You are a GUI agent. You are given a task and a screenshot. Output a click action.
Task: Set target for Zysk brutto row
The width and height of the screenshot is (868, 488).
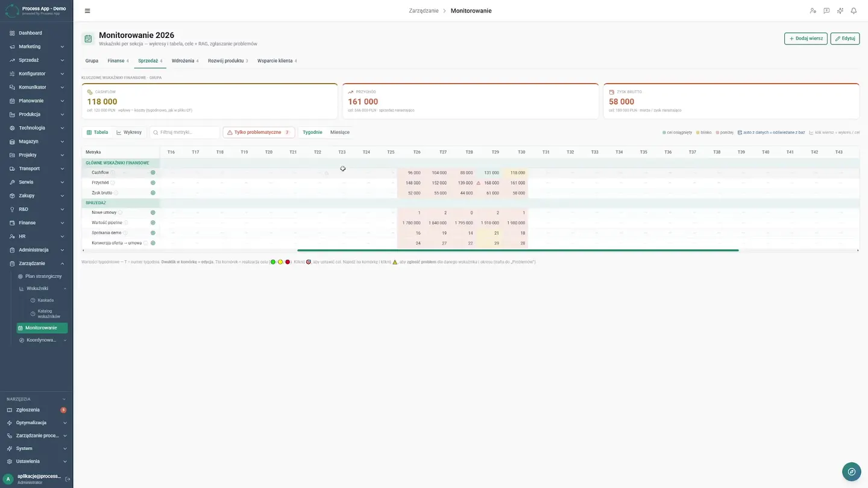pos(153,193)
